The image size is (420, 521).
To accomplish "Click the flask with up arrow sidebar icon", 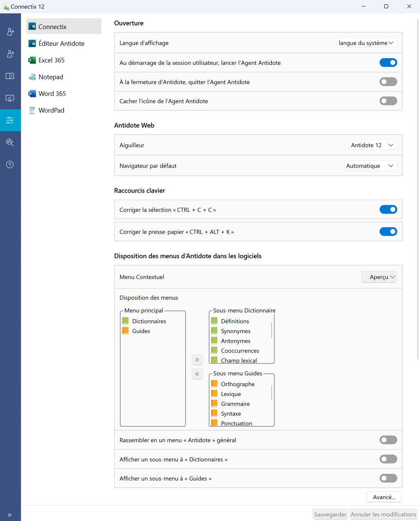I will pos(10,54).
